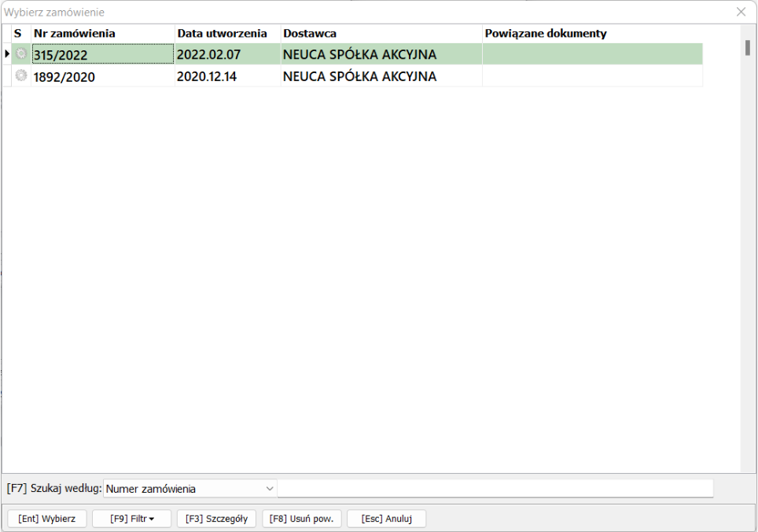The image size is (758, 532).
Task: Click the vertical scrollbar thumb
Action: pos(748,48)
